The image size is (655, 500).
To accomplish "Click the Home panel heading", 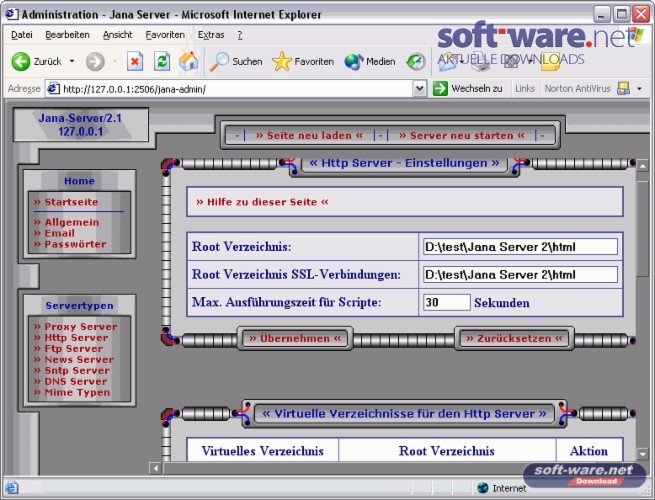I will pyautogui.click(x=79, y=181).
